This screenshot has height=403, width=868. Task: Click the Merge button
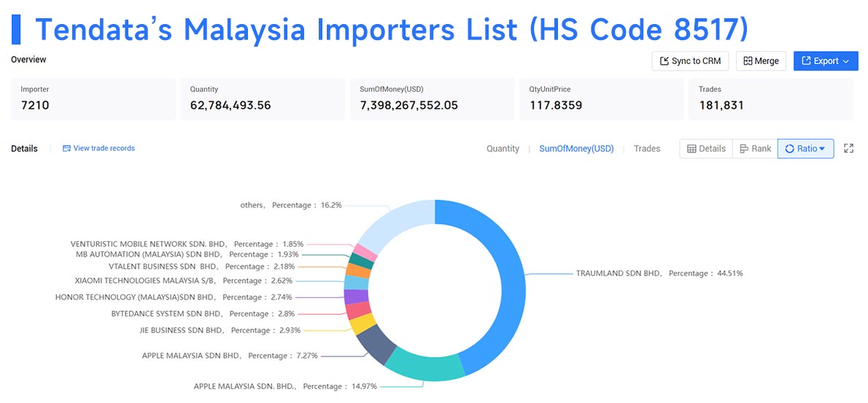pyautogui.click(x=762, y=60)
